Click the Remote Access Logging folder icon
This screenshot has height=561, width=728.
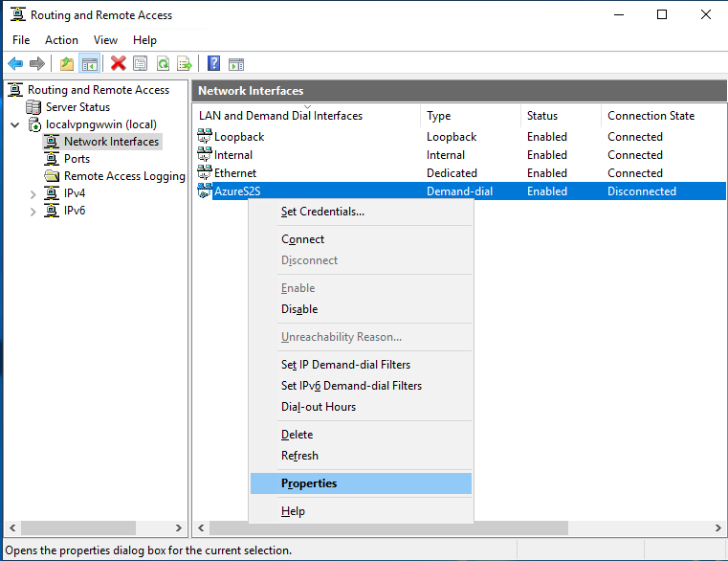tap(52, 176)
